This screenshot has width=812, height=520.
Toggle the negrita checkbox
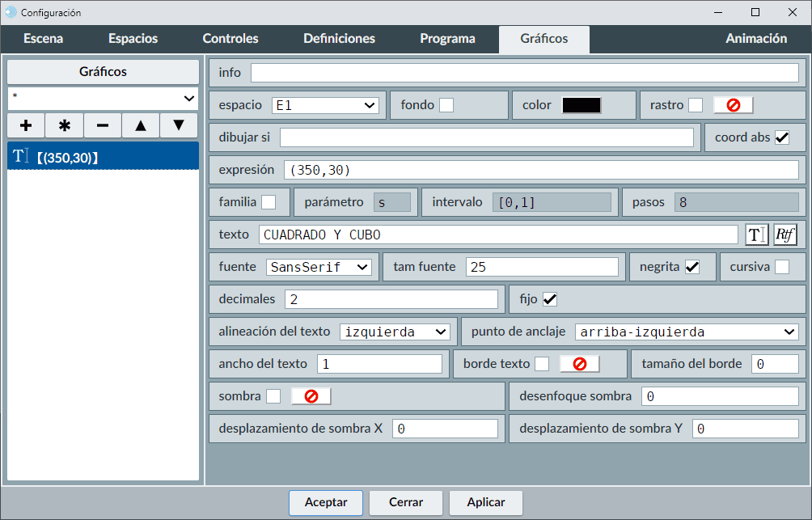click(692, 267)
